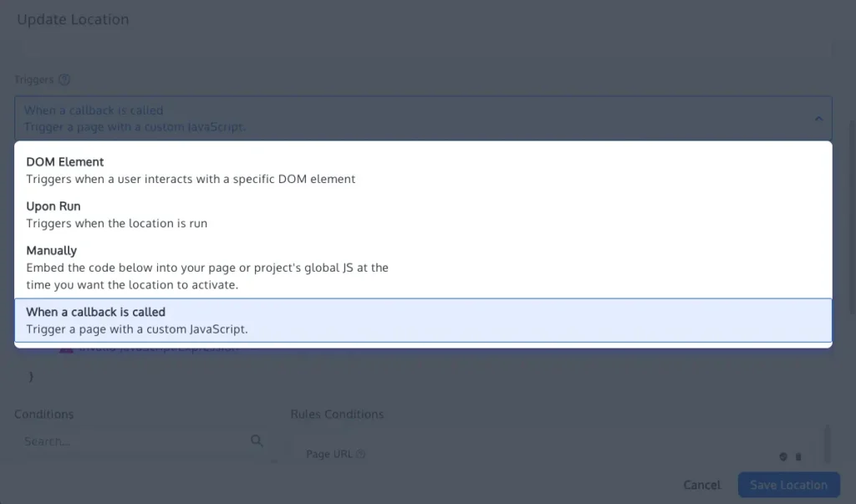Viewport: 856px width, 504px height.
Task: Click the search magnifier in Conditions panel
Action: 257,440
